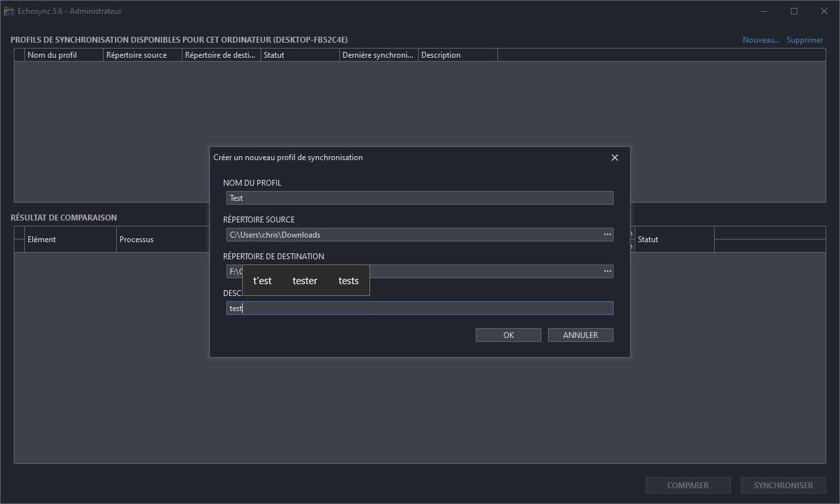Start creating a profile via Nouveau...
The width and height of the screenshot is (840, 504).
761,39
